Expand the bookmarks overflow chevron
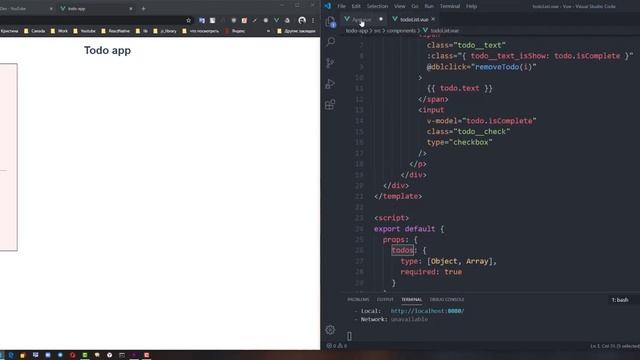This screenshot has height=360, width=640. tap(268, 31)
